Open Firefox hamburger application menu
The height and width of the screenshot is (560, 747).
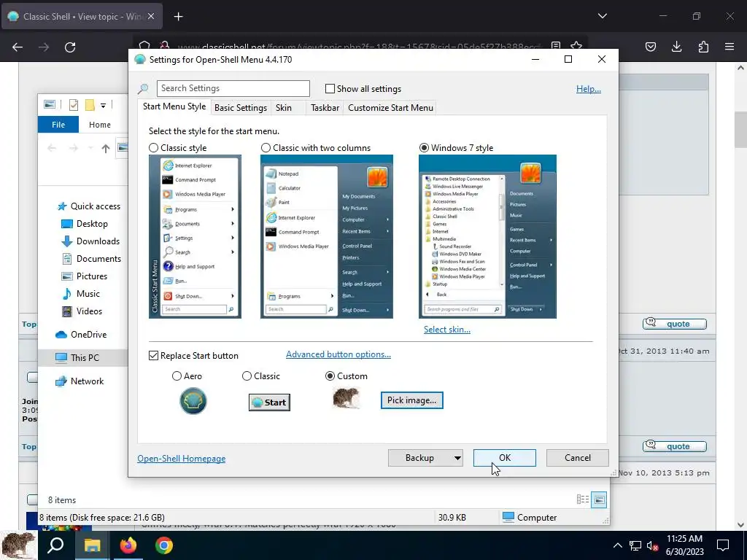point(729,47)
